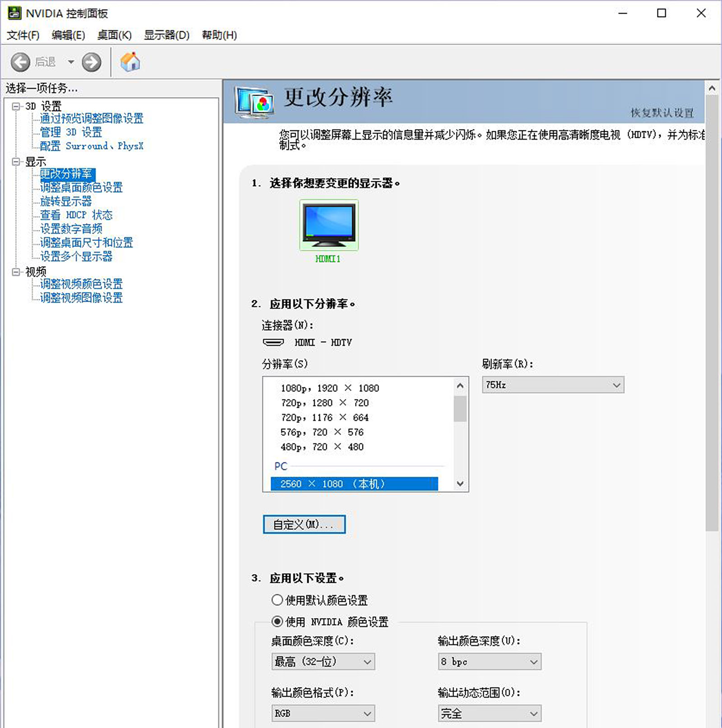Select 旋转显示器 in the task sidebar

(x=66, y=202)
